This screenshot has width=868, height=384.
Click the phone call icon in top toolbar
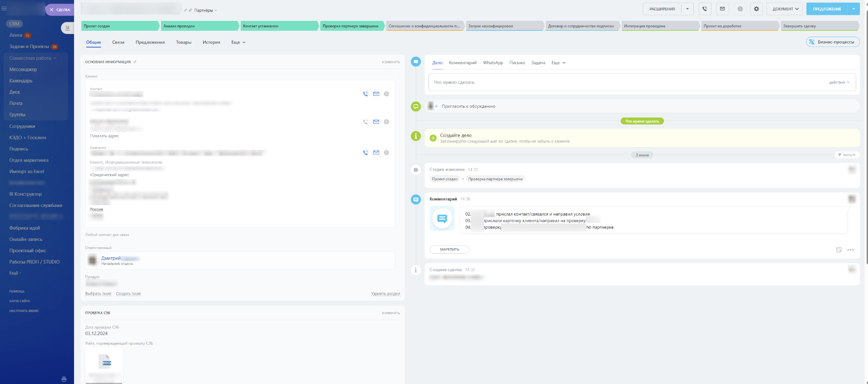(x=705, y=9)
